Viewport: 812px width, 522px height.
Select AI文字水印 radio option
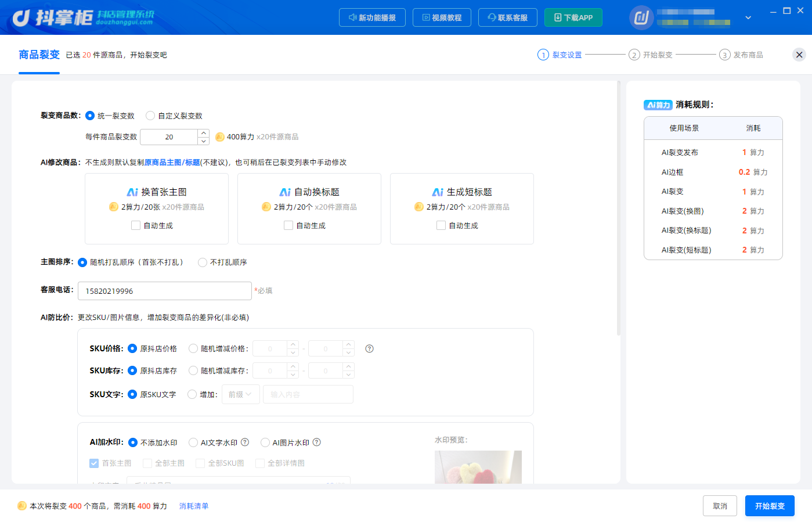193,442
